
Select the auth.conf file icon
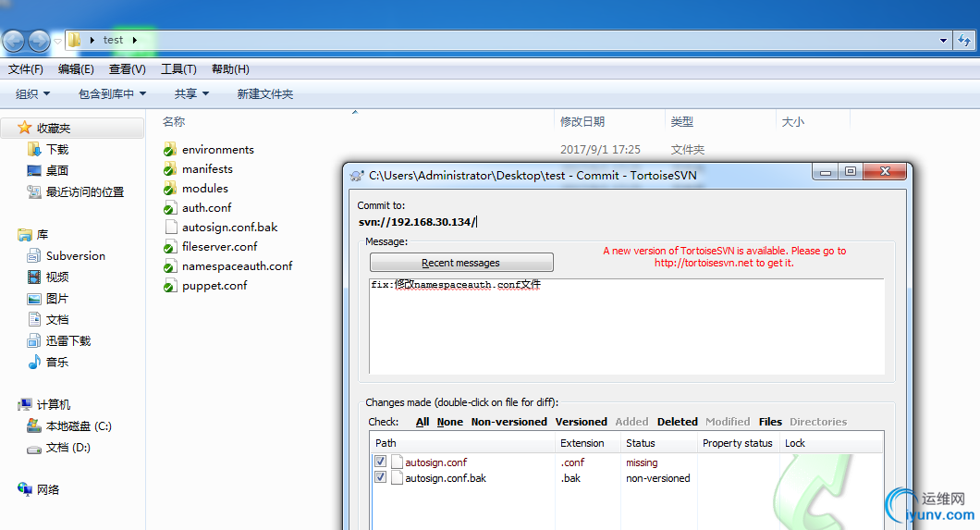pyautogui.click(x=169, y=207)
